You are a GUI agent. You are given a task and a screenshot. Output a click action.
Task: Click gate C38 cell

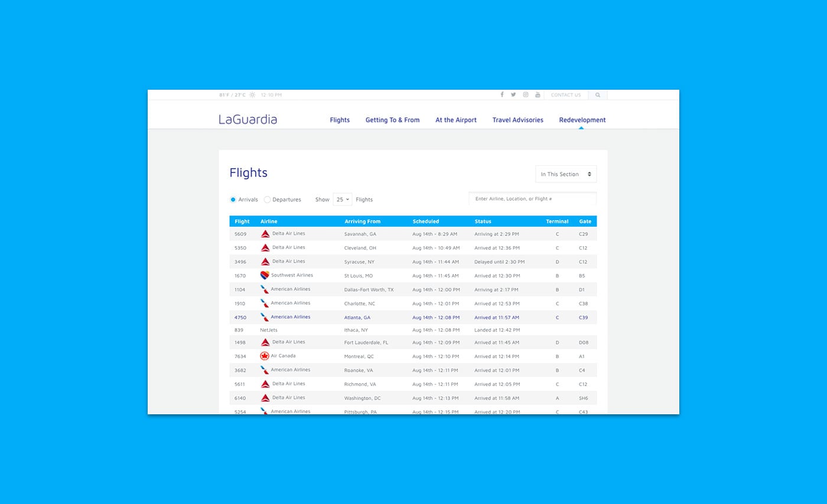click(584, 303)
